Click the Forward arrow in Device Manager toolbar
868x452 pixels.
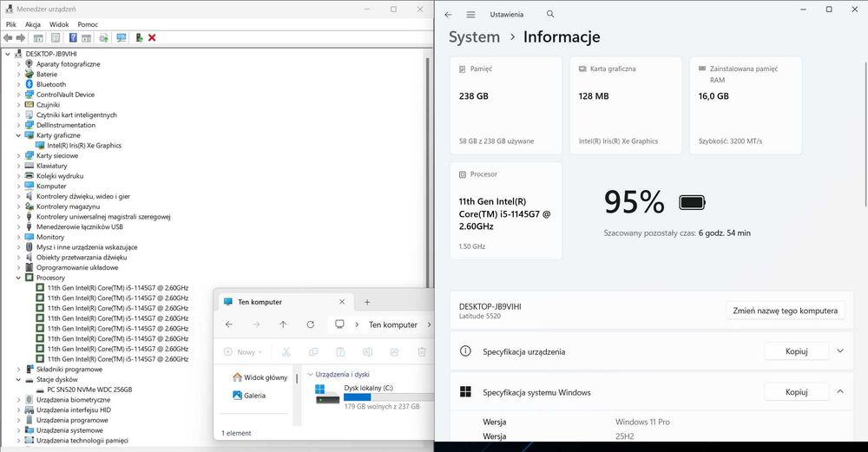(21, 37)
